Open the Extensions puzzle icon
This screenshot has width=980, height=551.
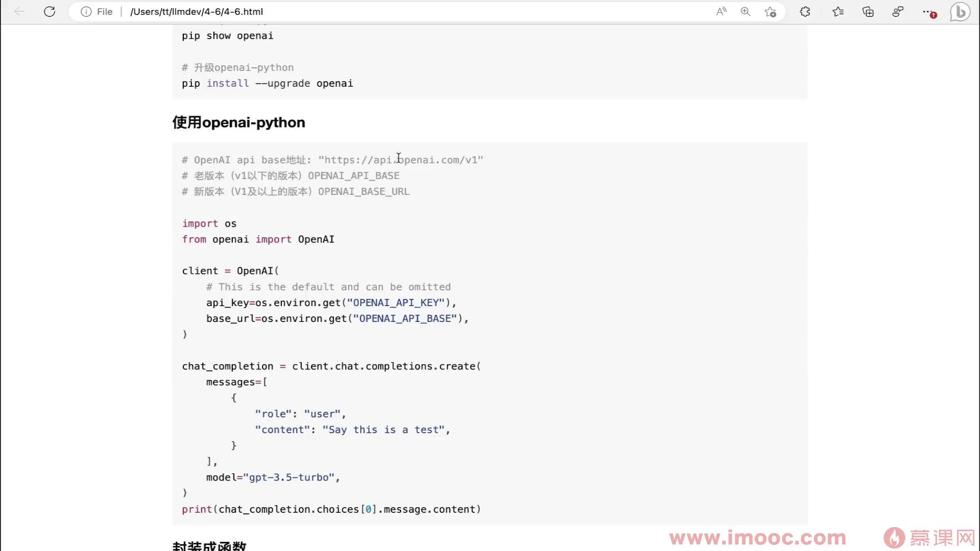click(805, 11)
